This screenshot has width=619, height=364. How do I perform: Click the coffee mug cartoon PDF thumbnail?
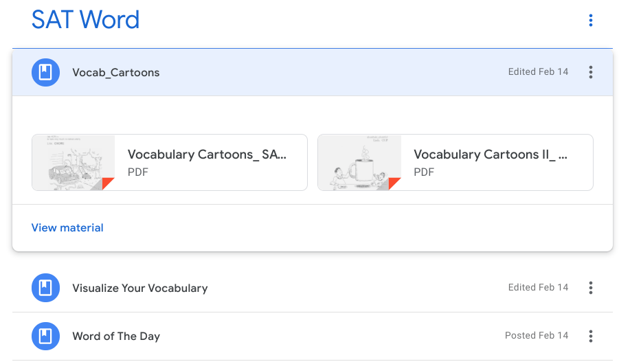click(359, 163)
